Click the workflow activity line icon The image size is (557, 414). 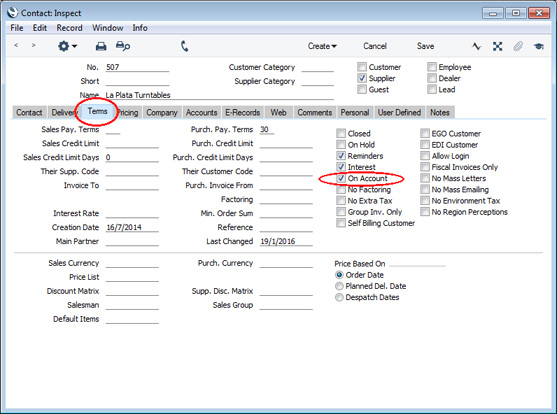[x=476, y=46]
